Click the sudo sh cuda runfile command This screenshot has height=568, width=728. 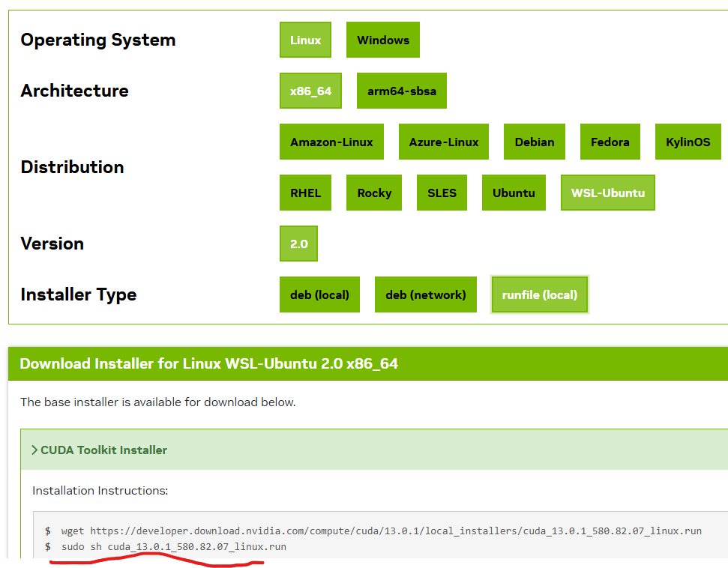(174, 547)
